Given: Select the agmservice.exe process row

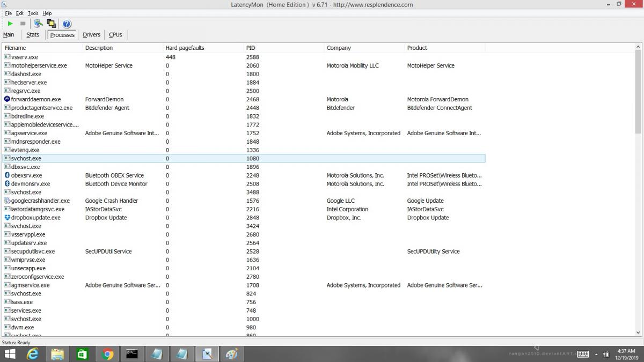Looking at the screenshot, I should [244, 285].
